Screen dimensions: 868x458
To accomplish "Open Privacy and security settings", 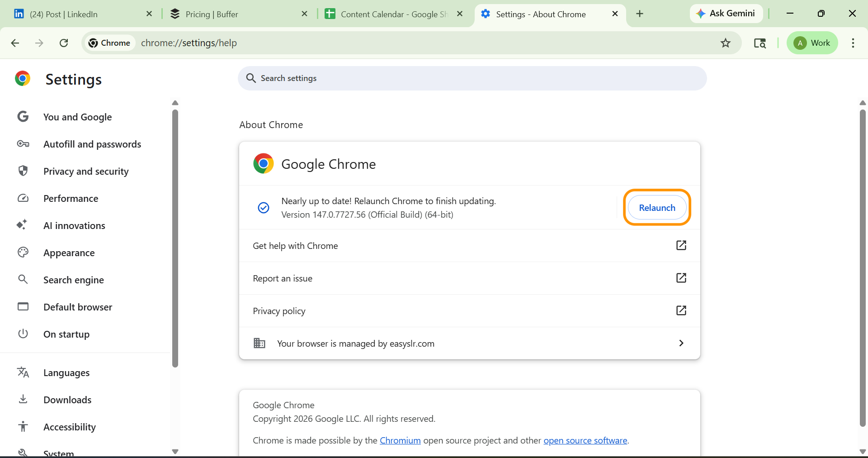I will pos(86,171).
